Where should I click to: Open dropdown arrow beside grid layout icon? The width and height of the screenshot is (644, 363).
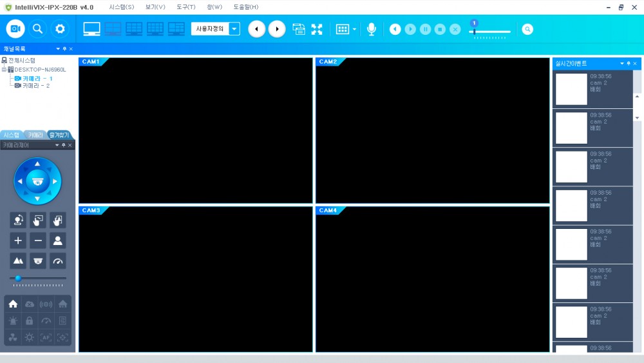pos(354,29)
